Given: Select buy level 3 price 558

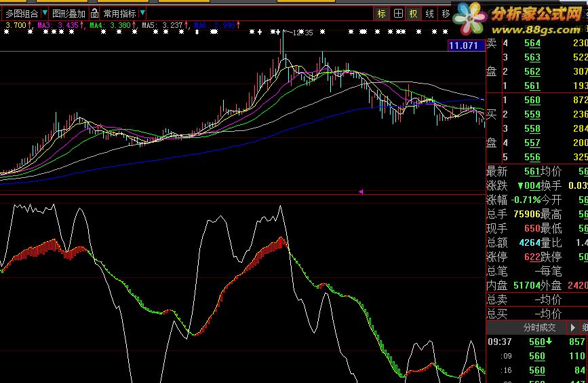Looking at the screenshot, I should [532, 129].
